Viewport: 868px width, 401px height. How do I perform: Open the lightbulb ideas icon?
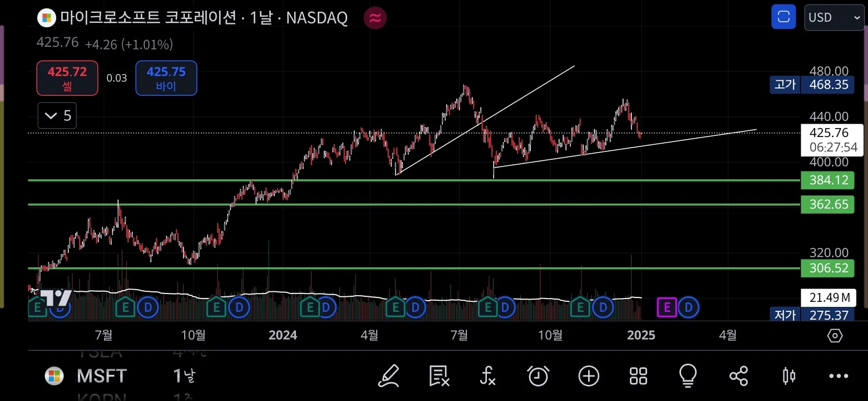688,376
